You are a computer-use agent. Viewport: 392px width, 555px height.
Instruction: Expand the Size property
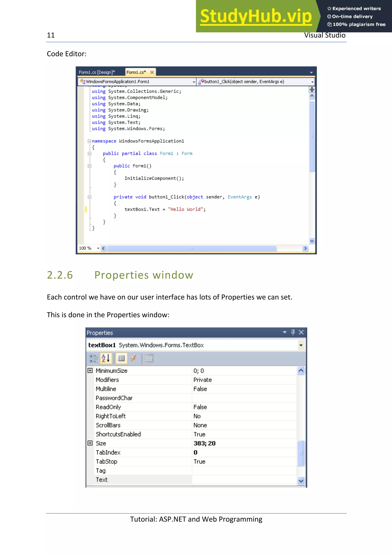tap(90, 443)
